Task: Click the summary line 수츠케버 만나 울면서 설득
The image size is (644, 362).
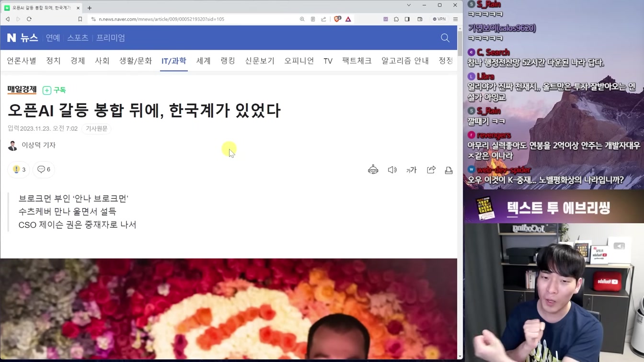Action: 68,211
